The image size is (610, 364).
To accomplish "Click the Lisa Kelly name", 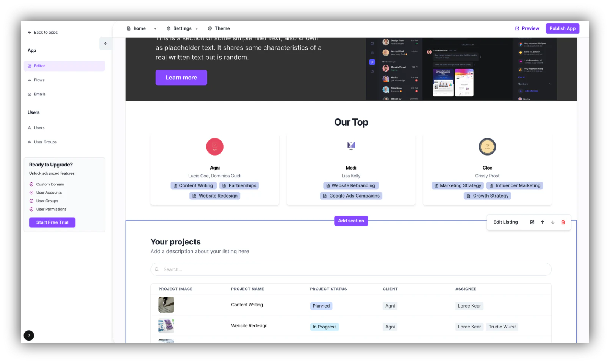I will [351, 176].
